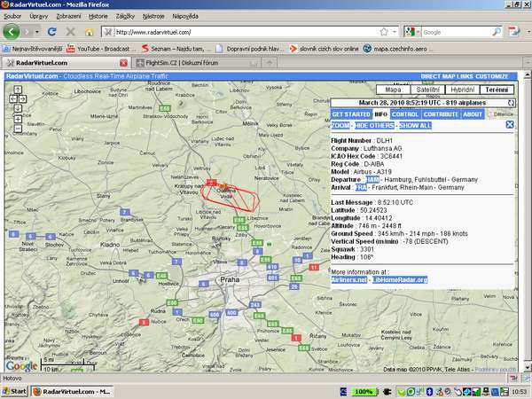Click CUSTOMIZE link
Viewport: 532px width, 399px height.
coord(491,76)
